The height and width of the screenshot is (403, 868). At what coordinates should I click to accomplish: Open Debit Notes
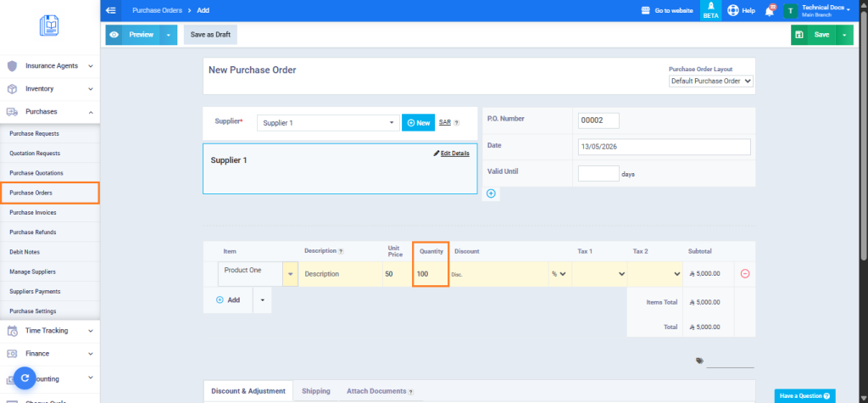click(x=25, y=252)
